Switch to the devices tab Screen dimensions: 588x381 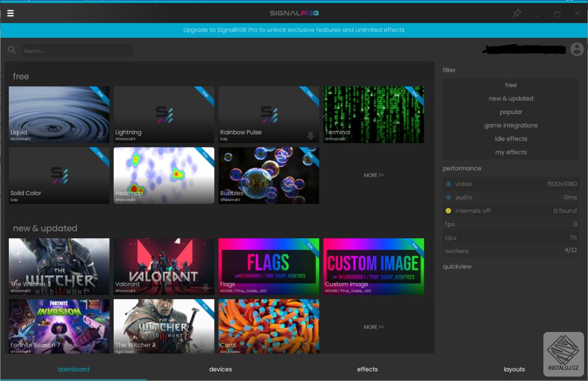tap(220, 369)
